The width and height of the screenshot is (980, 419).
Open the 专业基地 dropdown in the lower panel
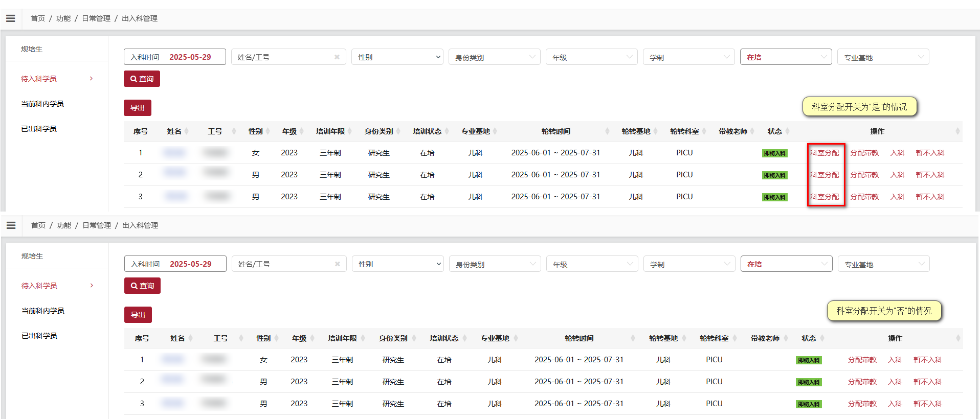pyautogui.click(x=884, y=264)
